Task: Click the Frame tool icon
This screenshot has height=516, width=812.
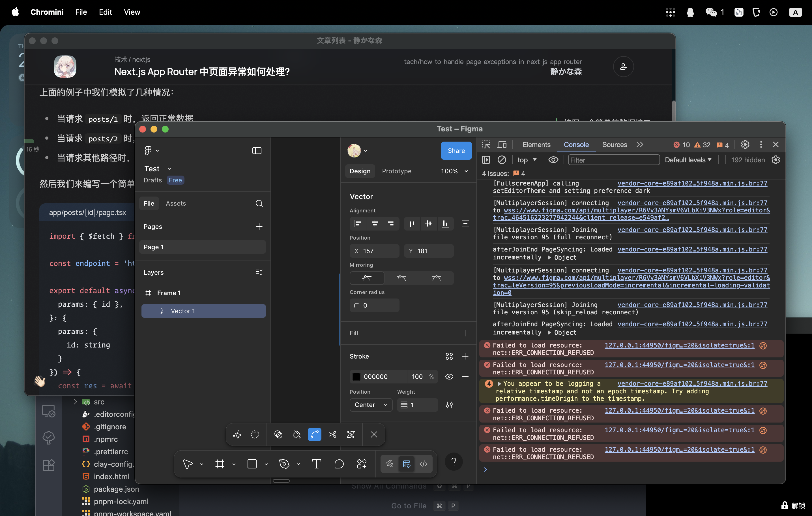Action: click(x=220, y=464)
